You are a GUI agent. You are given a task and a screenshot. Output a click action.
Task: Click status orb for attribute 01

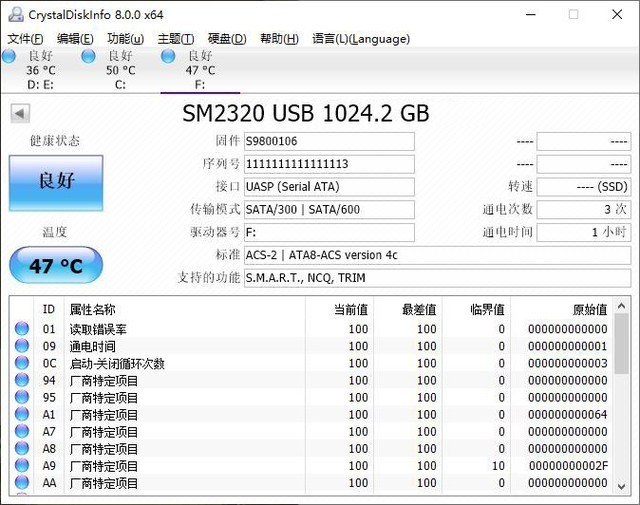tap(22, 329)
